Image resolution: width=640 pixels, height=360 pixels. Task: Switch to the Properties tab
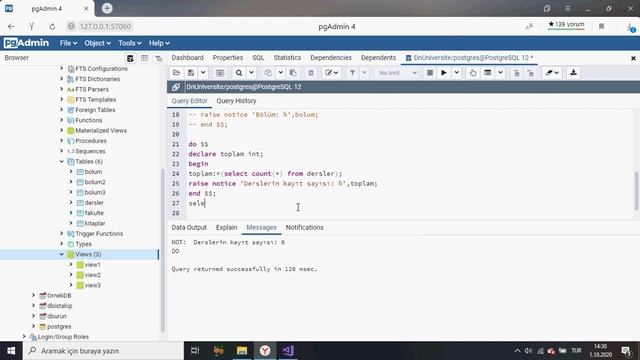(x=228, y=58)
